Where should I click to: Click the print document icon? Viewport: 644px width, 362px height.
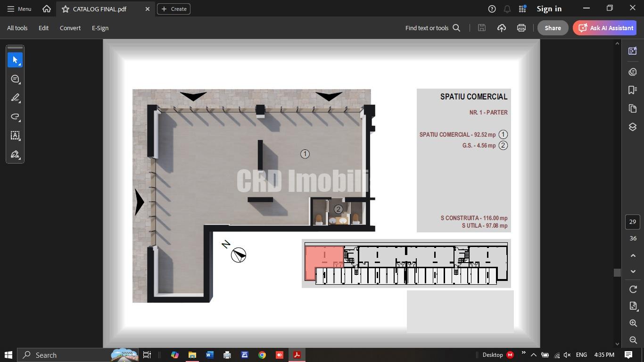521,28
